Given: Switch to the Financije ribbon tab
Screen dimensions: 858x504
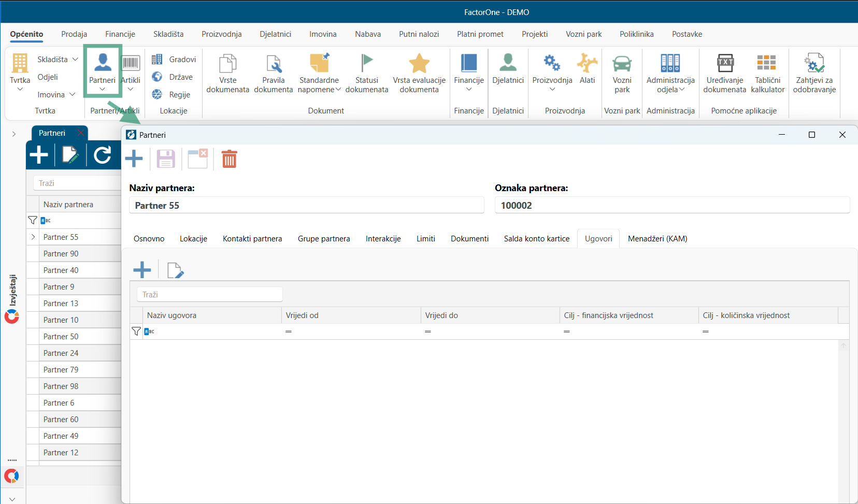Looking at the screenshot, I should pos(120,34).
